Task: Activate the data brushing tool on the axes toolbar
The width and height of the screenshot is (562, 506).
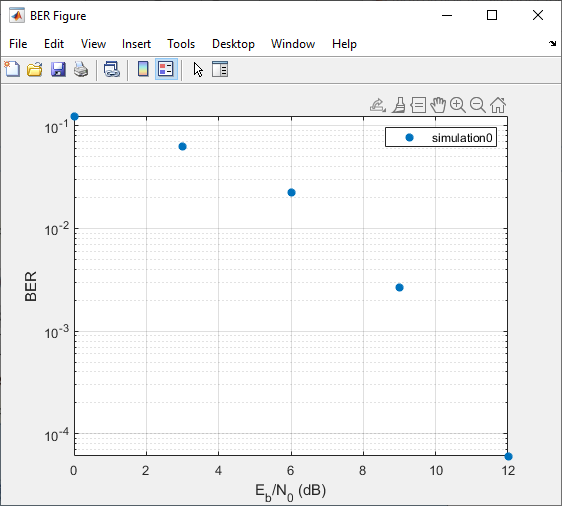Action: 399,105
